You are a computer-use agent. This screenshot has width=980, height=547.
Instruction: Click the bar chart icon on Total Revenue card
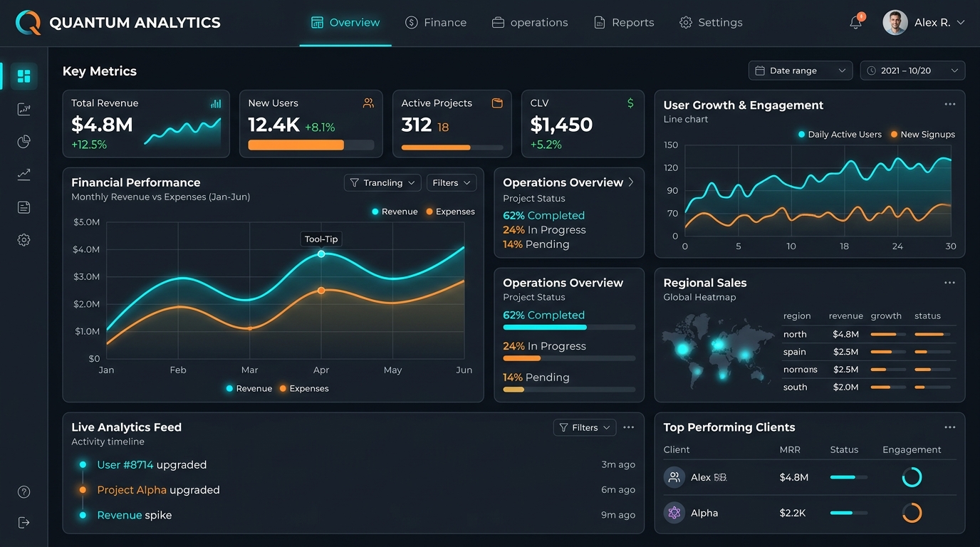click(x=216, y=103)
